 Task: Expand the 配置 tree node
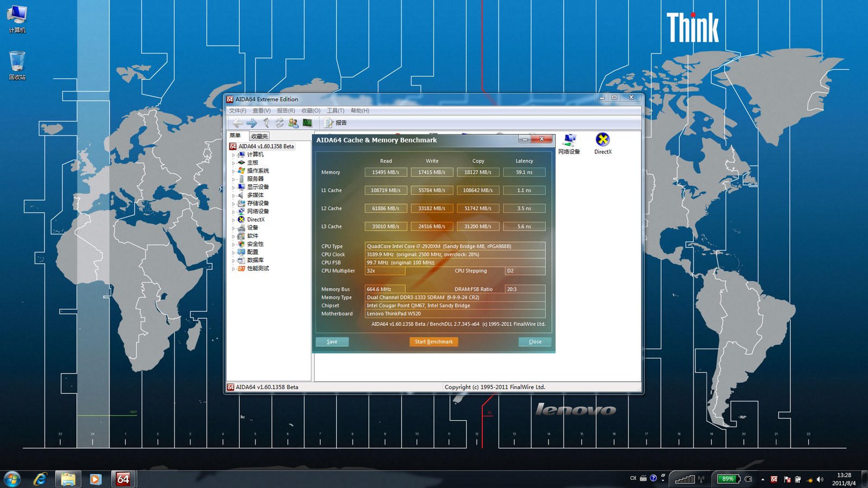tap(233, 253)
